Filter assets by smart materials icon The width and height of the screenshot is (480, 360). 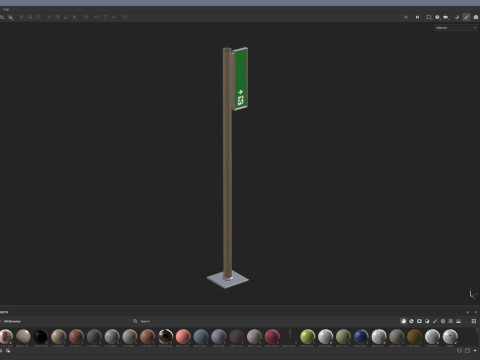pos(411,321)
